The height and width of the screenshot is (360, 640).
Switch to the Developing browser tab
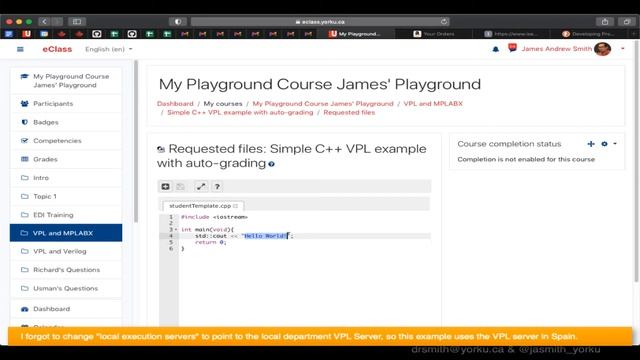tap(588, 34)
